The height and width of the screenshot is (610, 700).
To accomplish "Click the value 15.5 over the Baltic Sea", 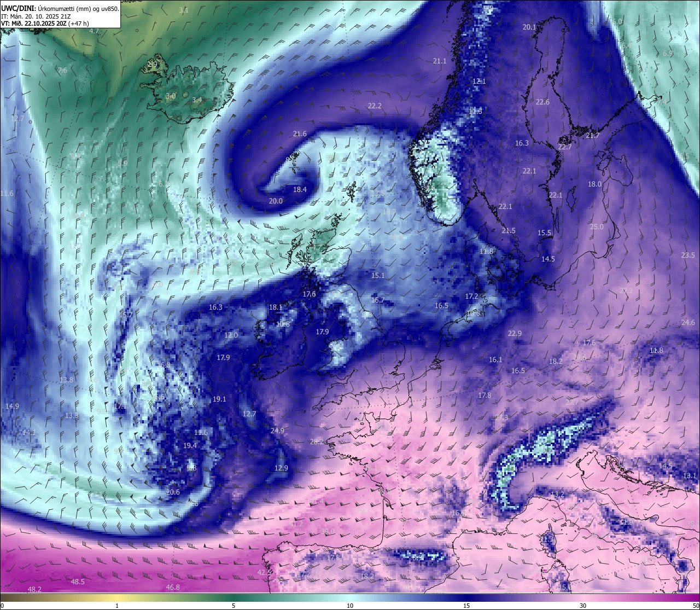I will 544,233.
